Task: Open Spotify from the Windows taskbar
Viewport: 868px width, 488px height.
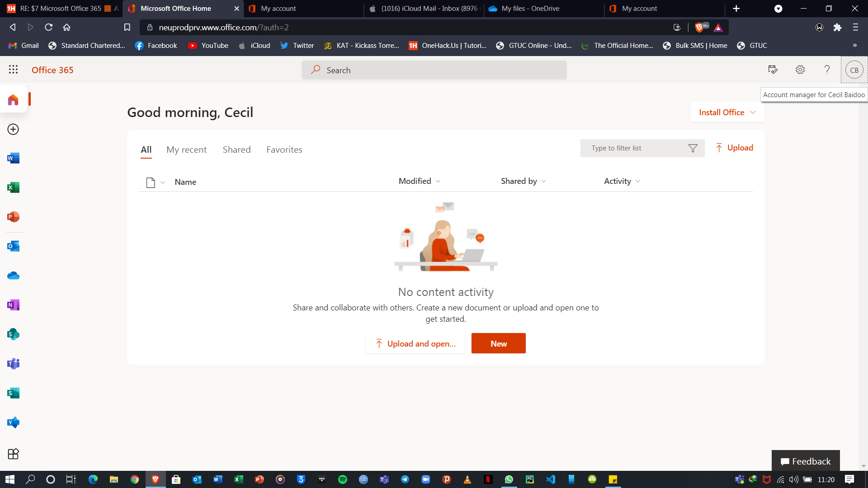Action: pyautogui.click(x=342, y=479)
